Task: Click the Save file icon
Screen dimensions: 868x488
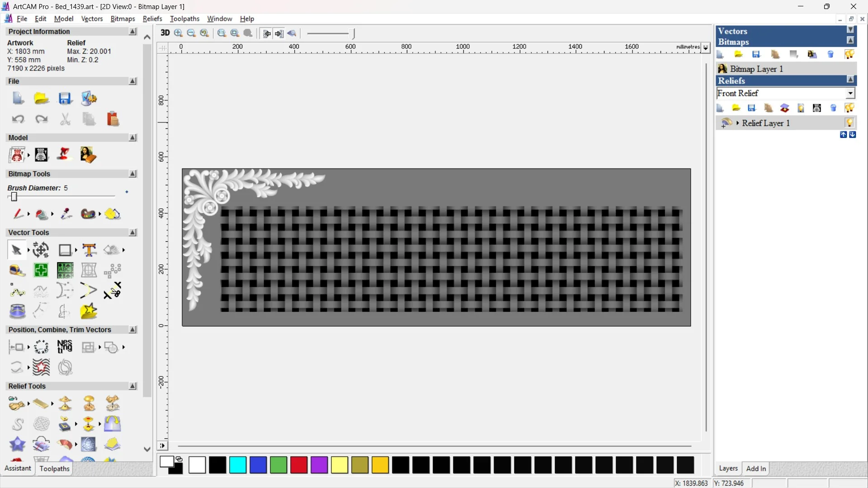Action: pyautogui.click(x=65, y=99)
